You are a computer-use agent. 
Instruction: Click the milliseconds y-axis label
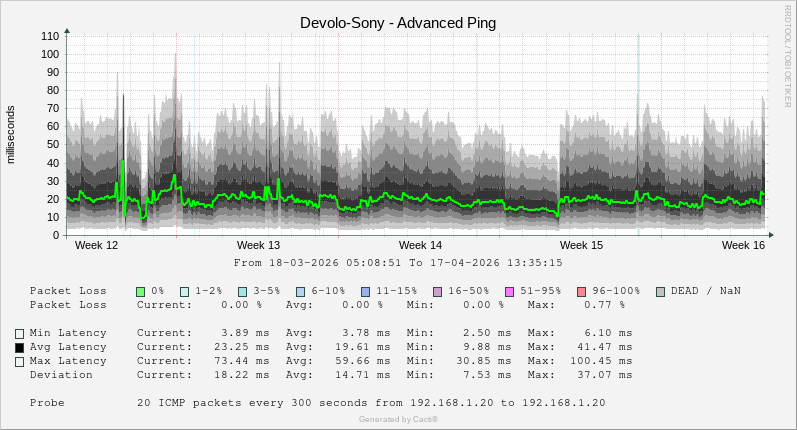[11, 134]
